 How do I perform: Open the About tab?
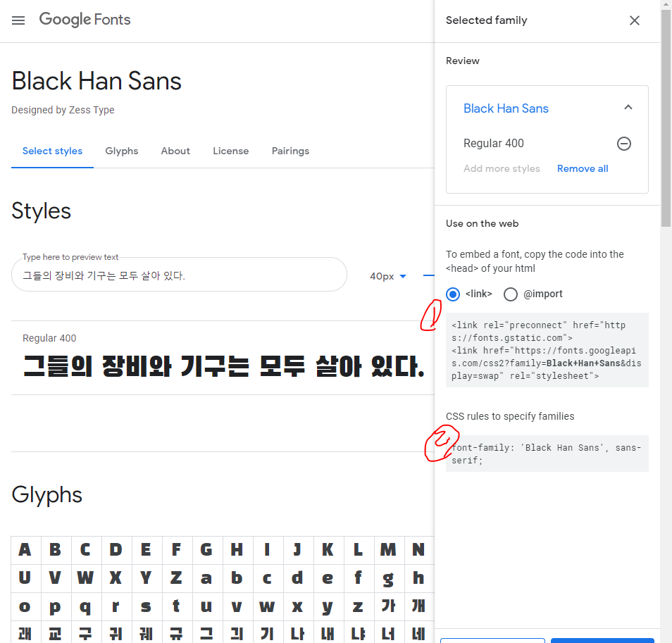175,151
